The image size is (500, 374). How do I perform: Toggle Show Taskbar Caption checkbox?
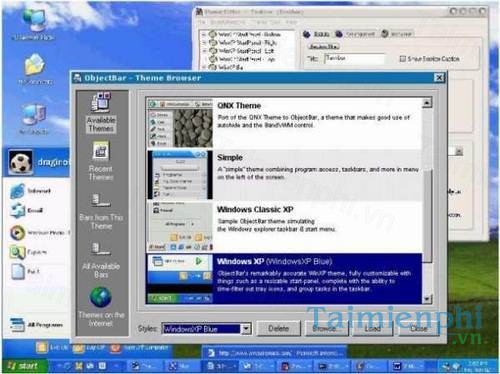403,59
